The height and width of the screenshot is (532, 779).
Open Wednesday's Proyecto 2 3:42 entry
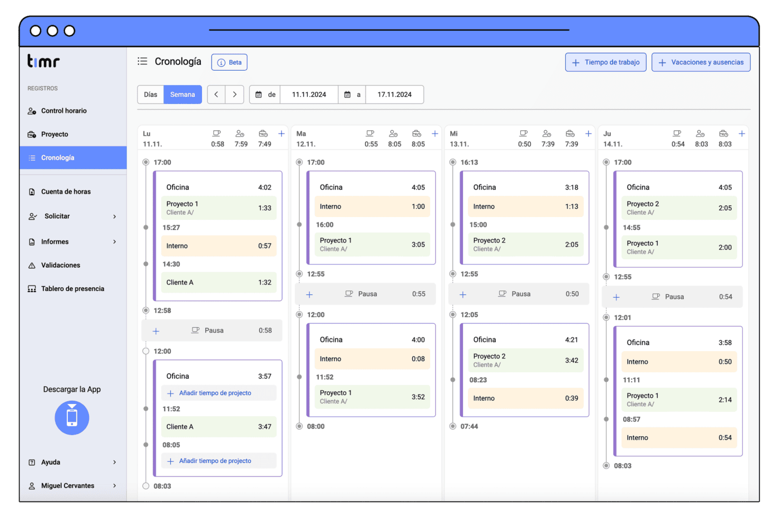pos(526,360)
